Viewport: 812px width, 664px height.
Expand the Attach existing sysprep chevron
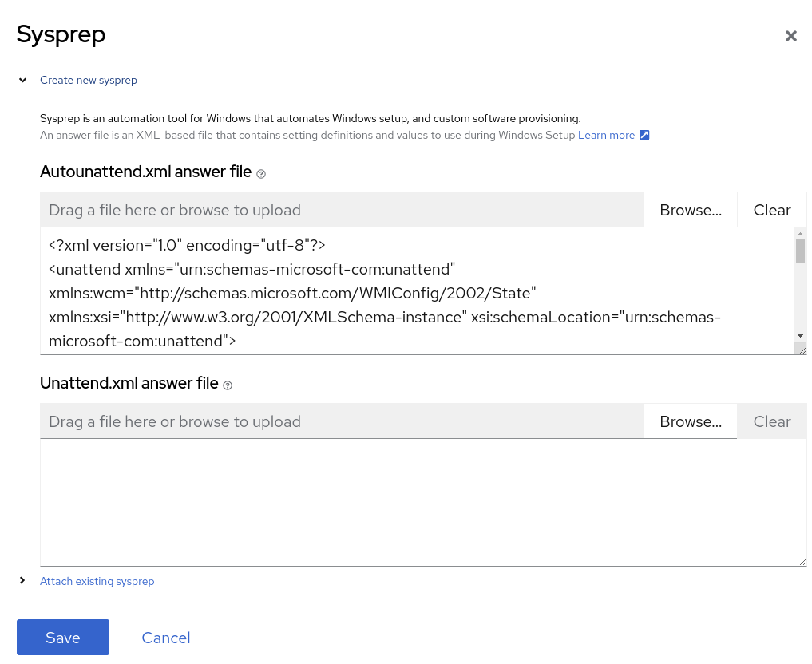(22, 580)
